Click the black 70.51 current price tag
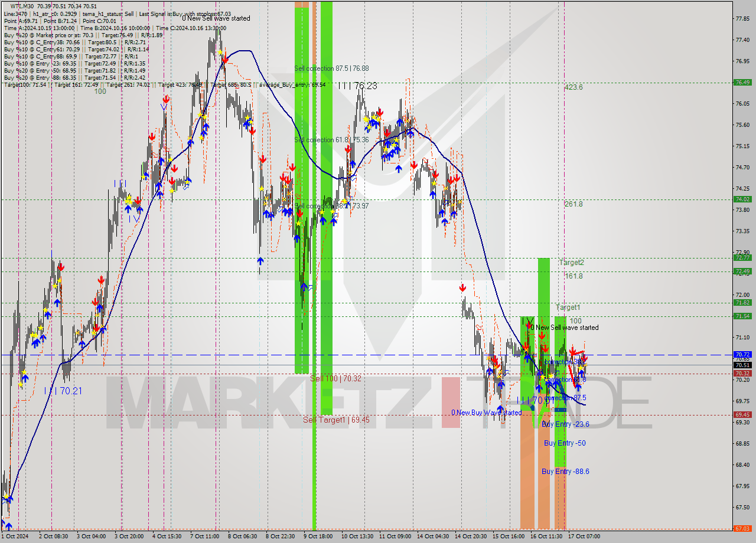Screen dimensions: 756x543 click(x=742, y=365)
